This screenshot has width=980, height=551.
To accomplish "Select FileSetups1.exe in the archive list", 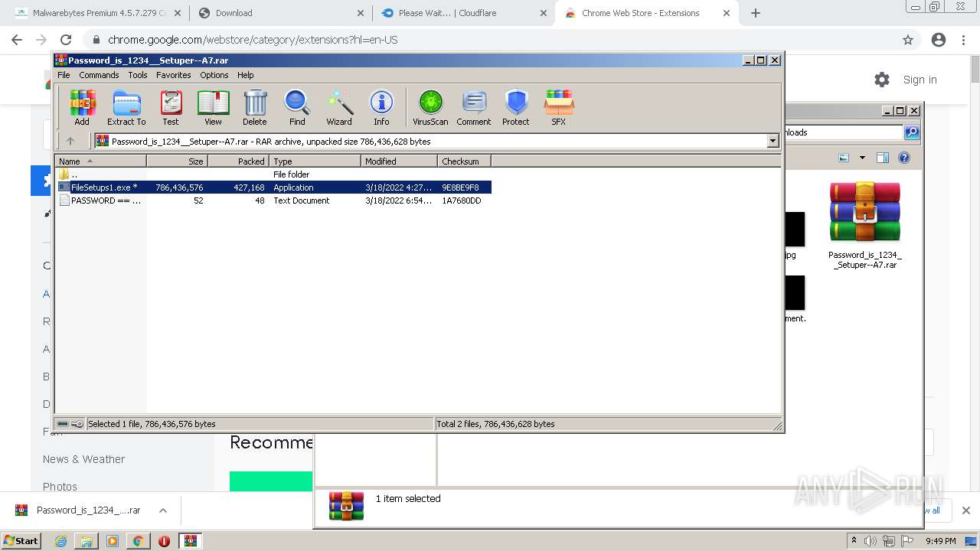I will tap(273, 187).
